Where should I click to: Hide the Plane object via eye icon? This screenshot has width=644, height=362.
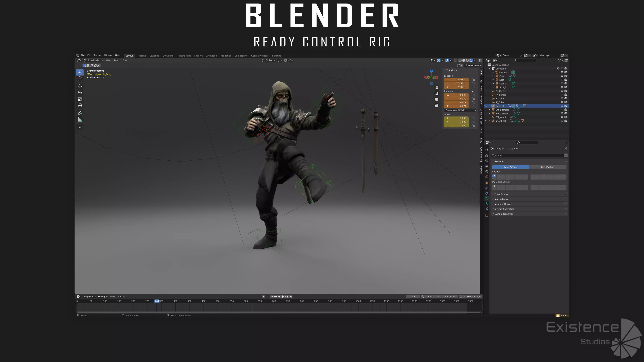coord(562,76)
